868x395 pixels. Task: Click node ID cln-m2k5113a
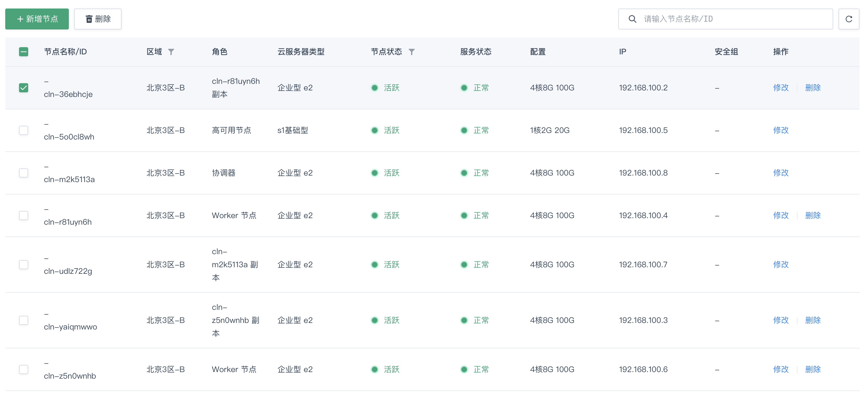coord(69,179)
